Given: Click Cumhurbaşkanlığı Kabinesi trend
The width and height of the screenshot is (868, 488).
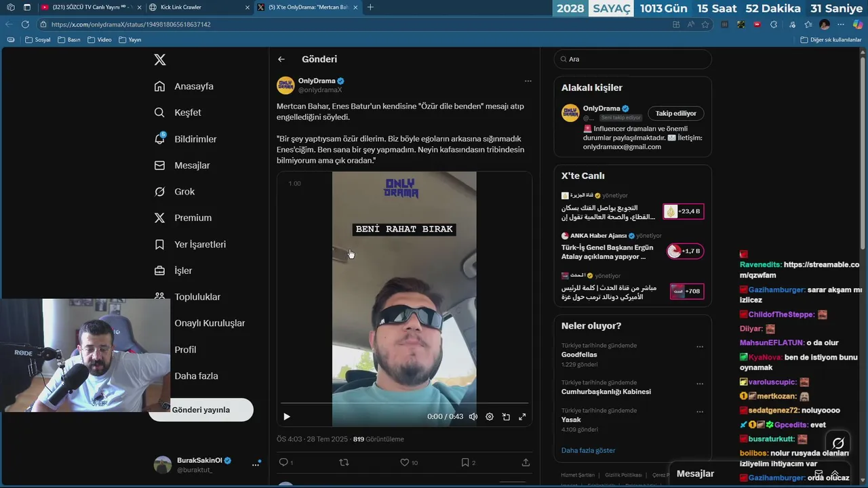Looking at the screenshot, I should pyautogui.click(x=606, y=392).
